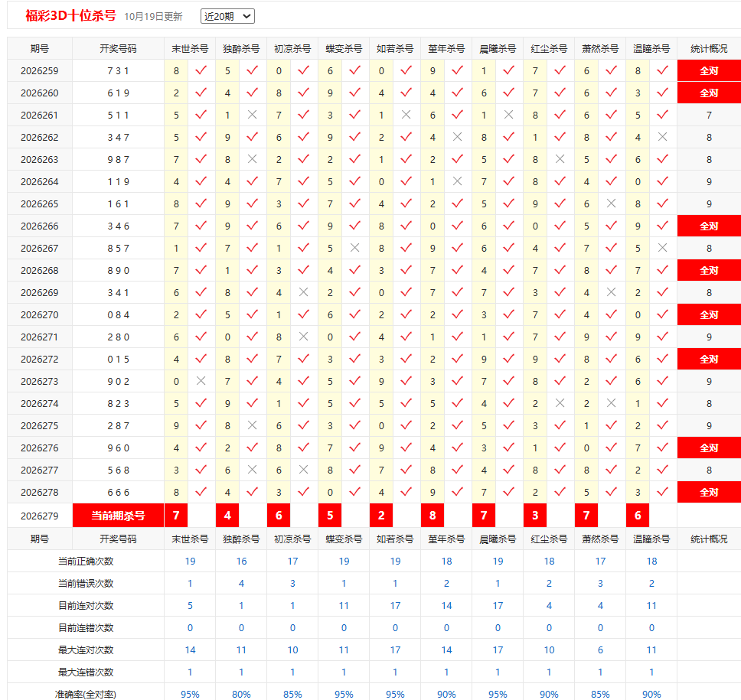This screenshot has width=741, height=700.
Task: Click the 全对 badge in row 2026266
Action: coord(709,226)
